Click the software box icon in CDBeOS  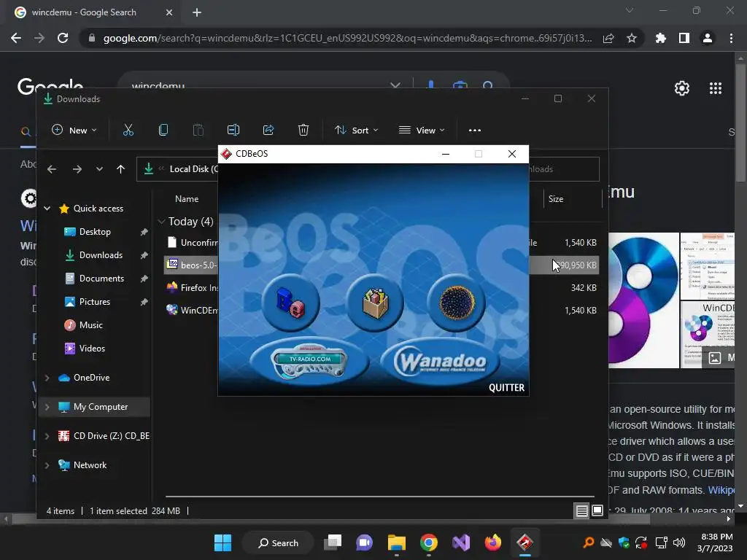click(x=376, y=303)
